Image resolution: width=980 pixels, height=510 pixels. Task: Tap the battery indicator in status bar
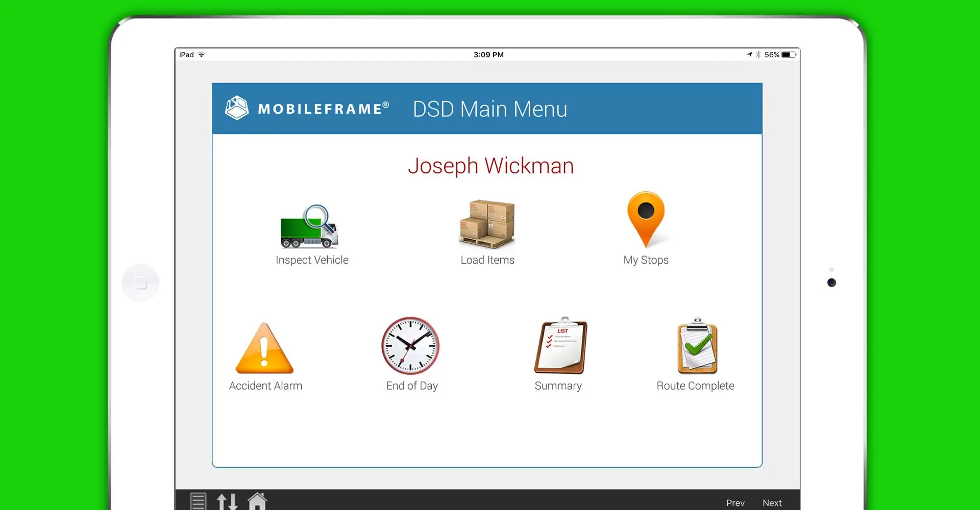coord(789,55)
